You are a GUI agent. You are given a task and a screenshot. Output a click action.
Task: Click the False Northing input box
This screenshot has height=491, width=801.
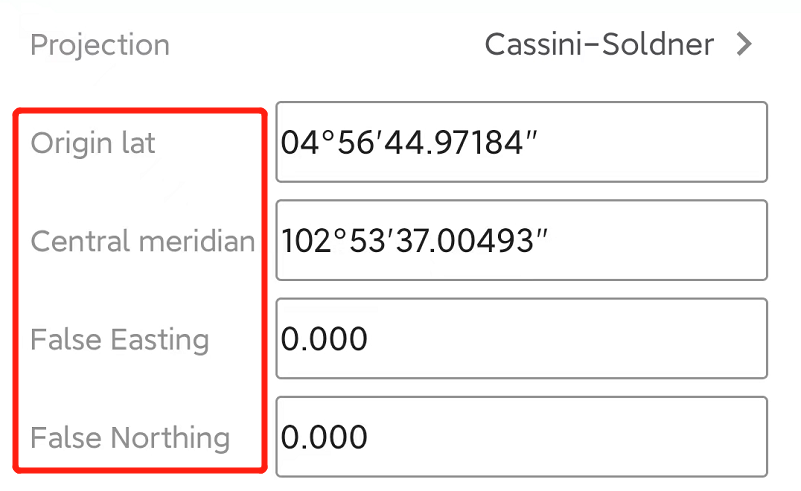(521, 436)
